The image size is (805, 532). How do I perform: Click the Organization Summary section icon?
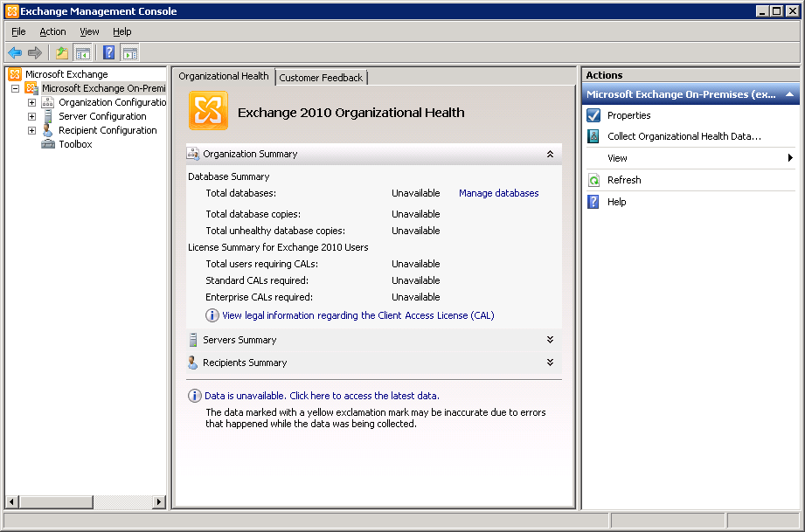(x=193, y=154)
